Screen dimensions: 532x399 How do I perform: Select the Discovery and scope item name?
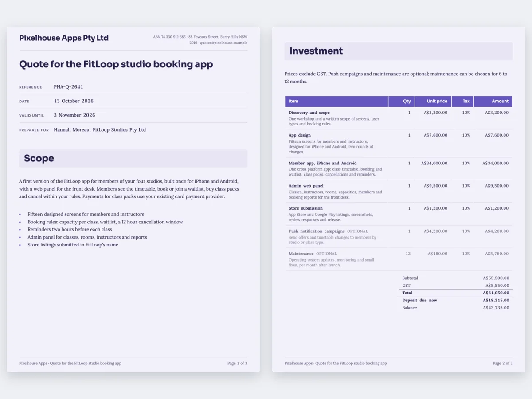[x=309, y=113]
